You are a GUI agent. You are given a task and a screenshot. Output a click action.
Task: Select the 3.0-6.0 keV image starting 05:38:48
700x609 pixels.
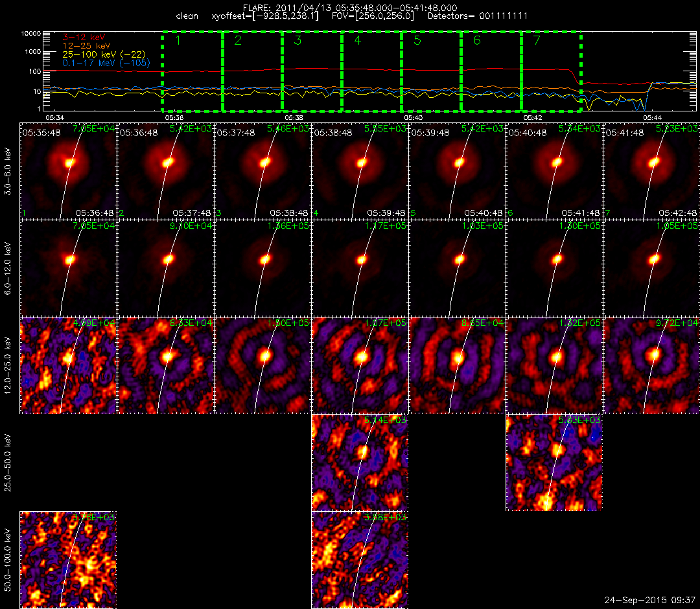click(360, 171)
